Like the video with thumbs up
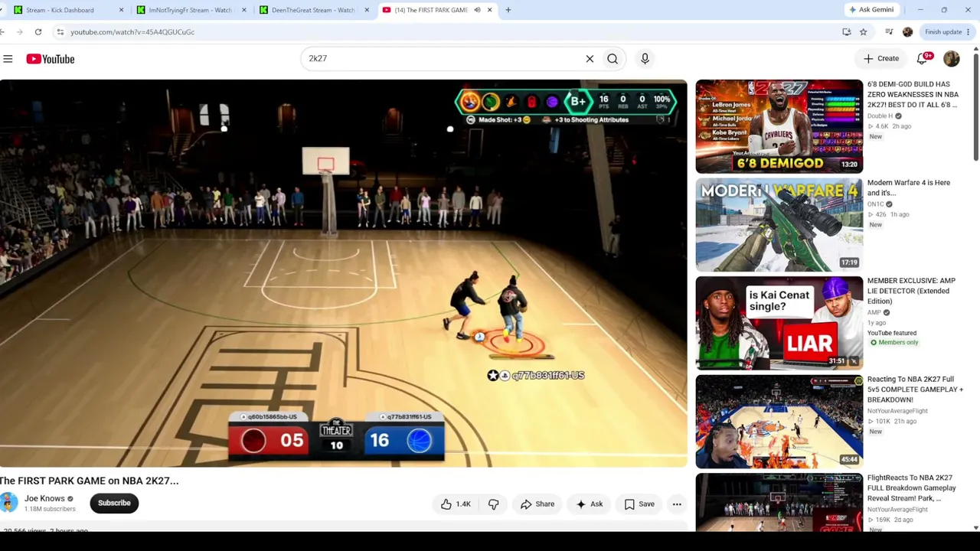Viewport: 980px width, 551px height. coord(446,504)
